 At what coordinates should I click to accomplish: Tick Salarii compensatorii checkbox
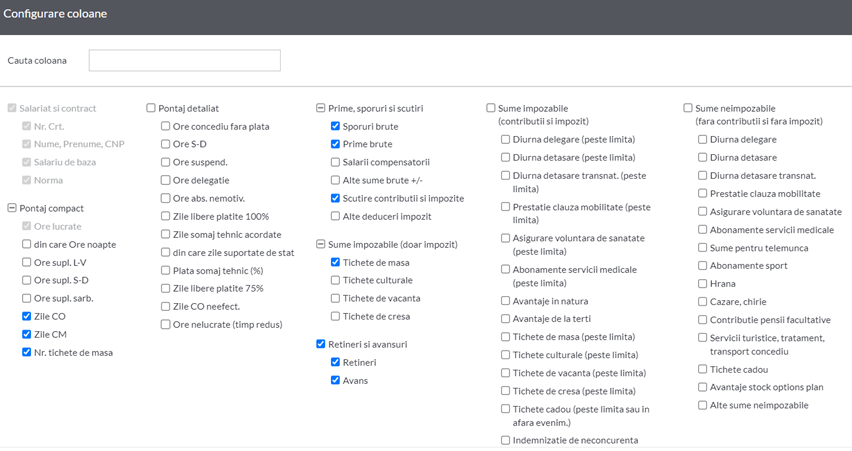(335, 162)
